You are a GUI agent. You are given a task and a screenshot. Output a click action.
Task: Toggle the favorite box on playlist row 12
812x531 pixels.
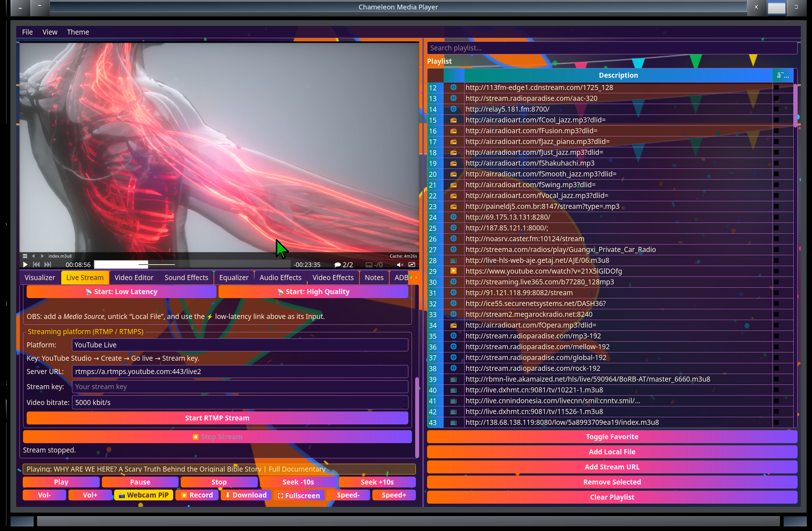pyautogui.click(x=776, y=87)
